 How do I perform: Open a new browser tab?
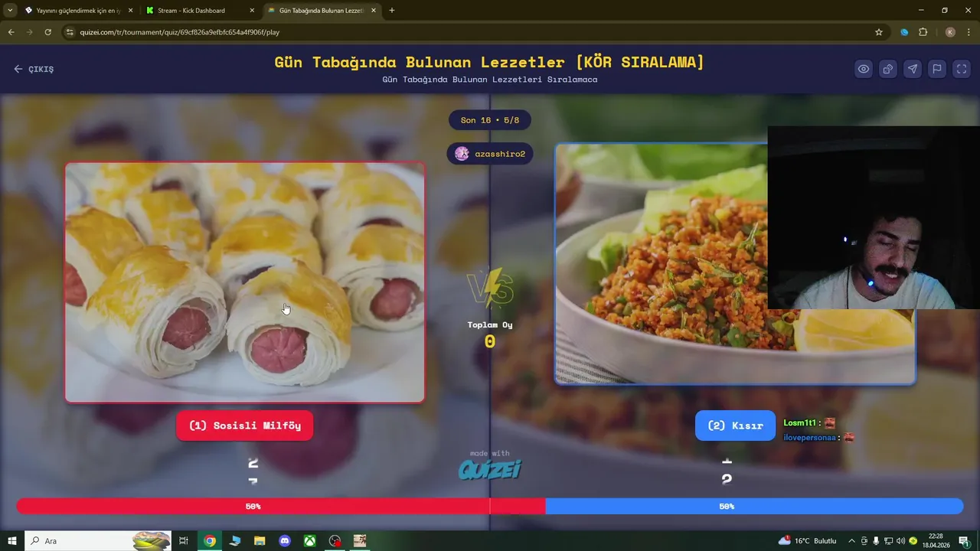(392, 11)
